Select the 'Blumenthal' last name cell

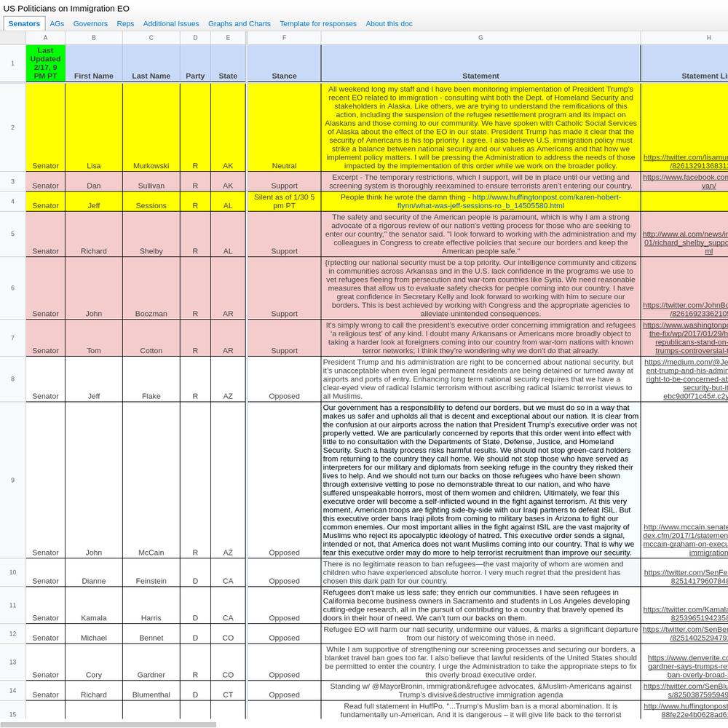tap(151, 691)
